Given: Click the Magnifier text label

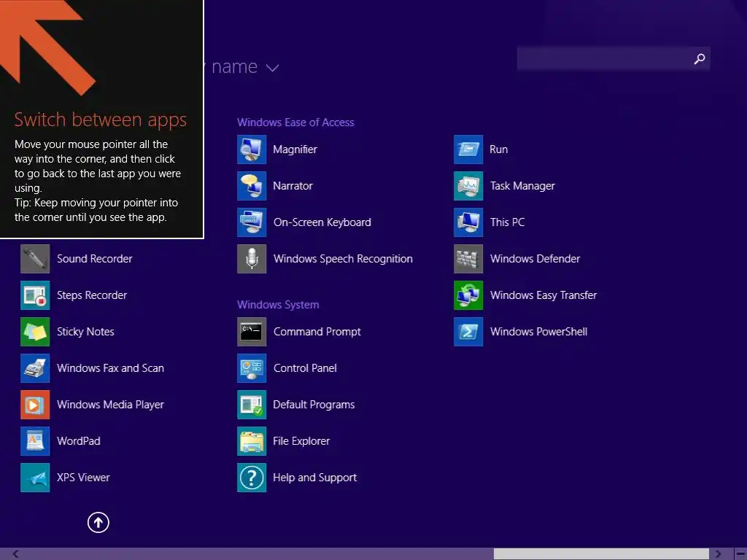Looking at the screenshot, I should [x=295, y=149].
